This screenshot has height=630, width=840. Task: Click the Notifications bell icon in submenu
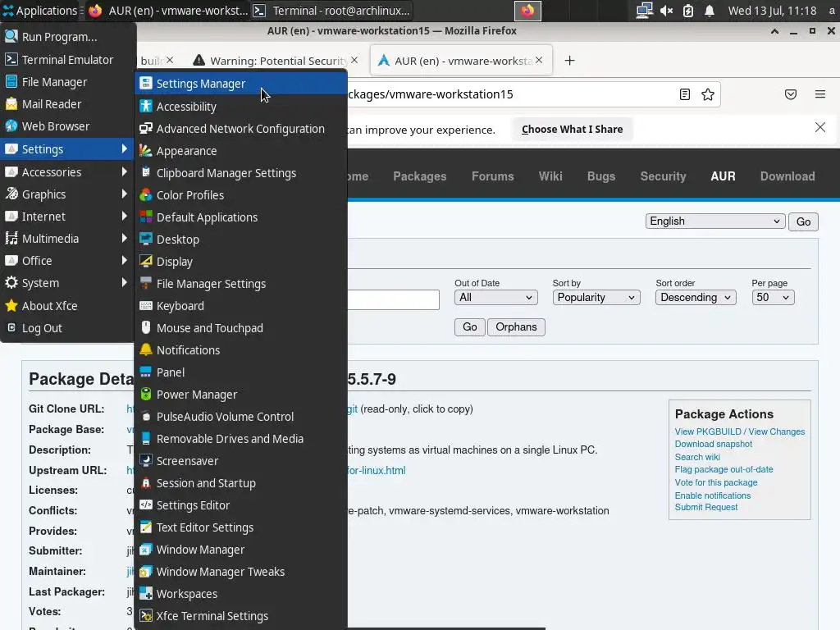tap(146, 349)
